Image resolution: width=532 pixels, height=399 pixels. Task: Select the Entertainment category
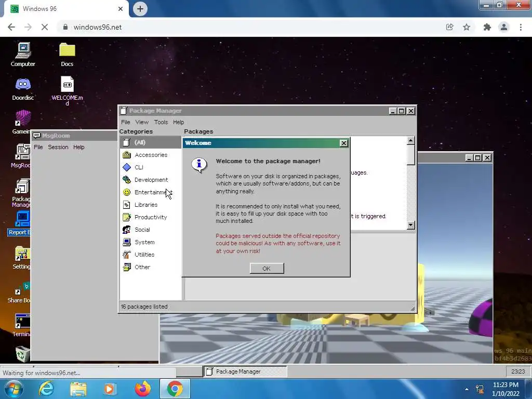tap(150, 192)
